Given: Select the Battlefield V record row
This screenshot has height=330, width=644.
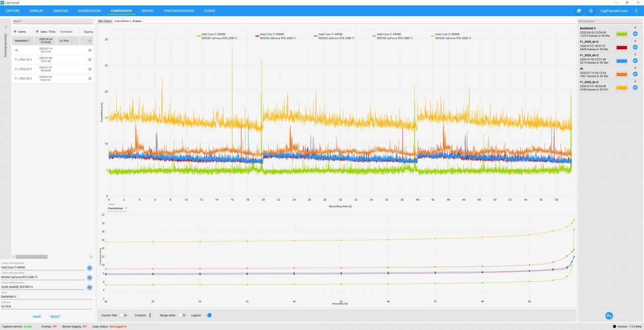Looking at the screenshot, I should (x=52, y=41).
